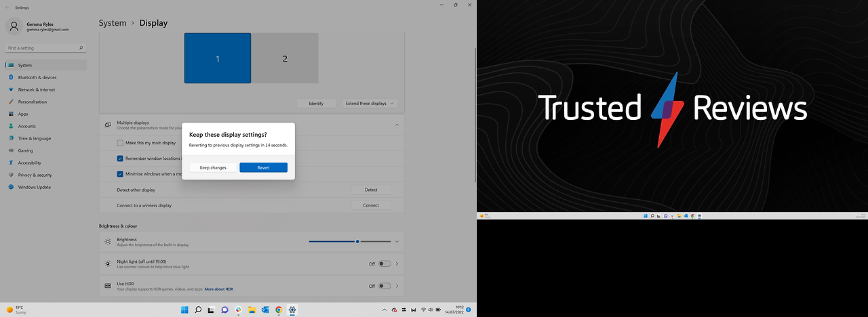
Task: Click the Multiple displays monitor icon
Action: point(108,125)
